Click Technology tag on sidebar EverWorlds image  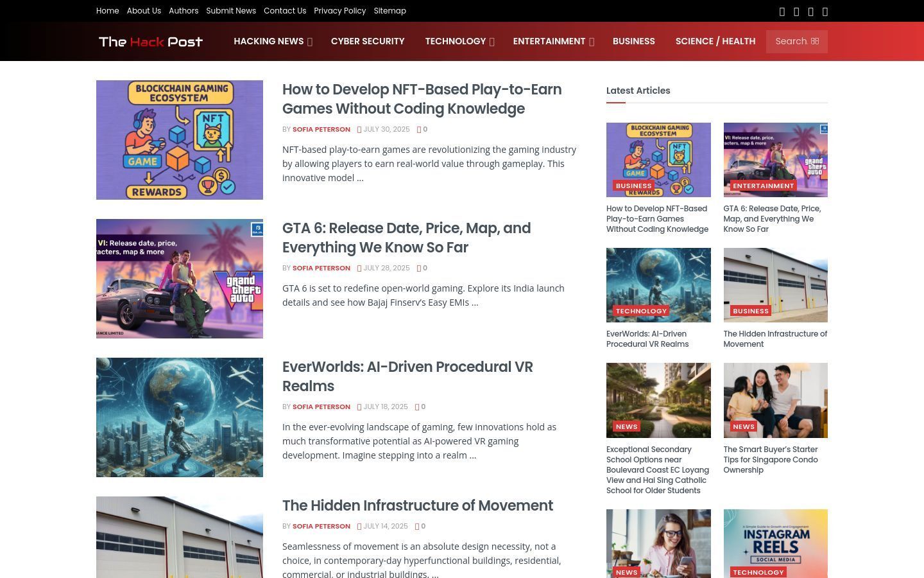642,311
